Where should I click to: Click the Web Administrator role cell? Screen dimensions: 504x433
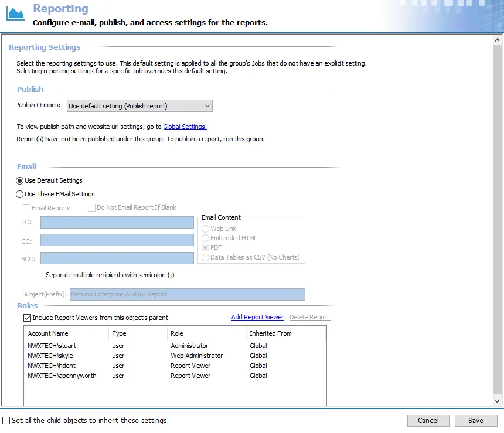point(197,356)
